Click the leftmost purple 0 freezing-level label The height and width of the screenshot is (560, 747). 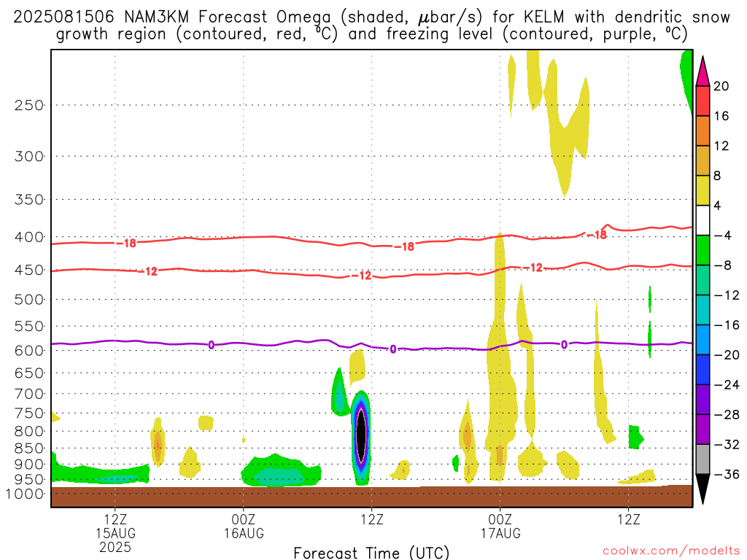(211, 345)
